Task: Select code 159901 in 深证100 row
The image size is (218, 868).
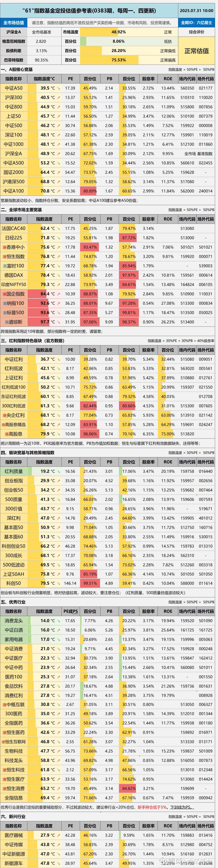Action: pos(187,135)
